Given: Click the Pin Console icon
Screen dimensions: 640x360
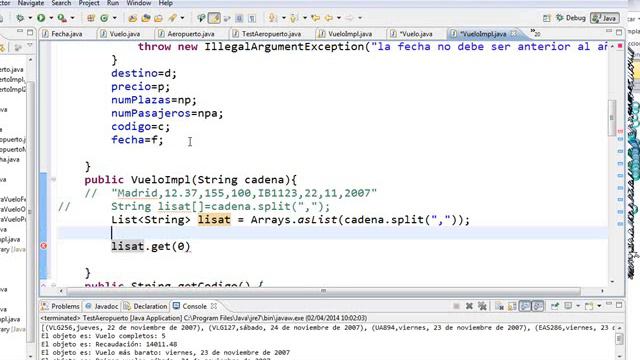Looking at the screenshot, I should (x=555, y=306).
